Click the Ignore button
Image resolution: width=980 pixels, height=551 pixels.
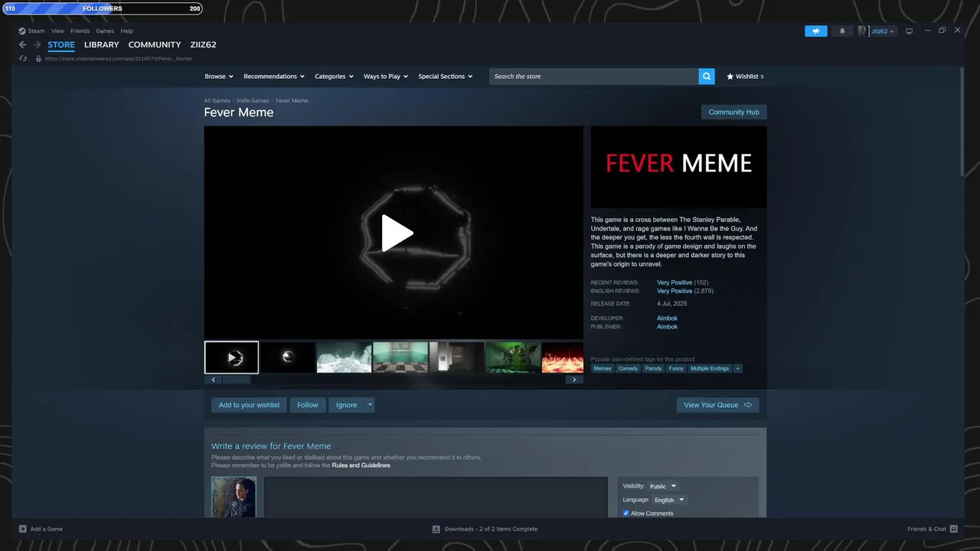click(346, 405)
